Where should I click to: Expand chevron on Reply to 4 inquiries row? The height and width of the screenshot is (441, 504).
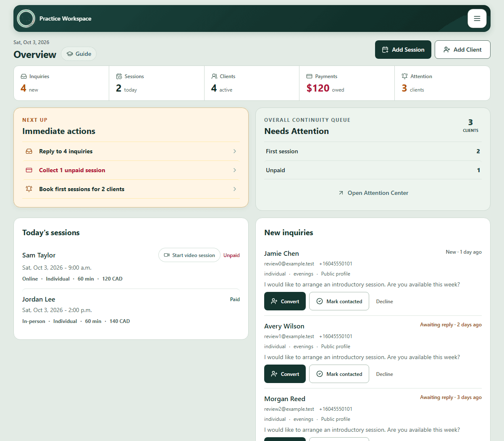pos(235,151)
